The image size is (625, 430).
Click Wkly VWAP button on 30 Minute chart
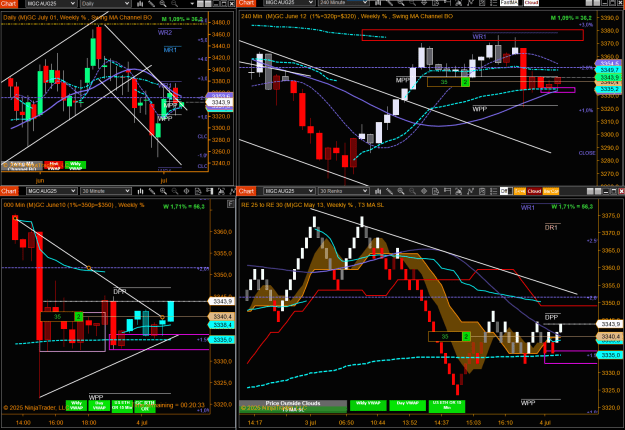click(76, 406)
